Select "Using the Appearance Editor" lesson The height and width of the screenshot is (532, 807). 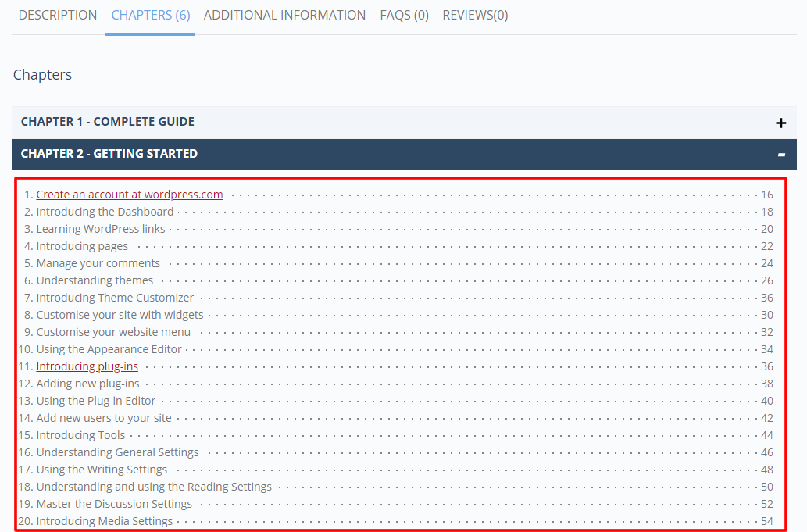tap(109, 349)
